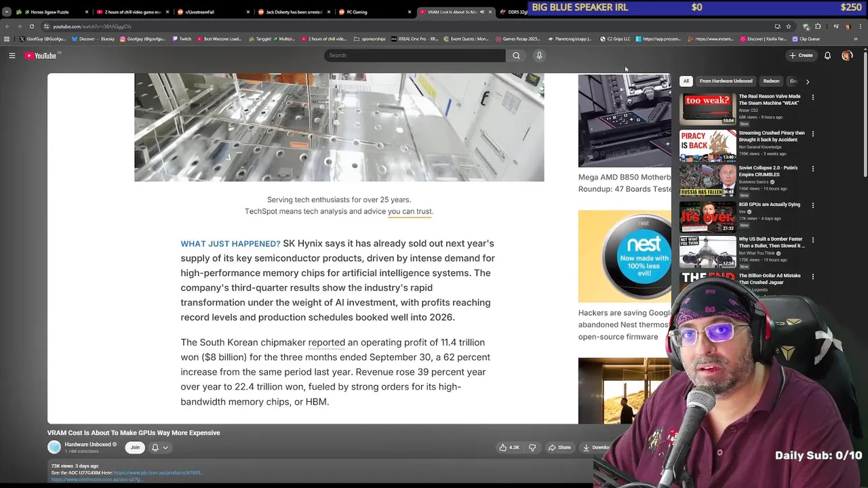Open the ple.com.au product link
Screen dimensions: 868x488
coord(158,473)
